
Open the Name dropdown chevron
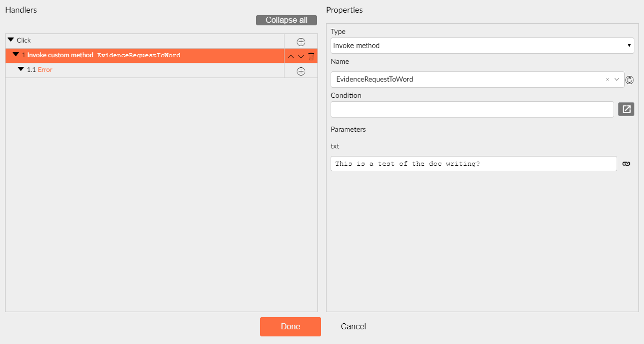coord(617,80)
